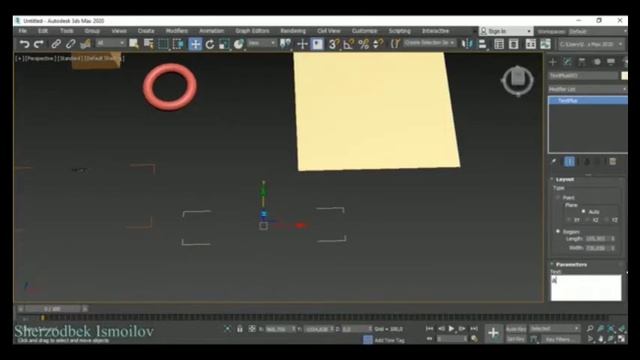
Task: Activate the Select and Scale tool
Action: (224, 44)
